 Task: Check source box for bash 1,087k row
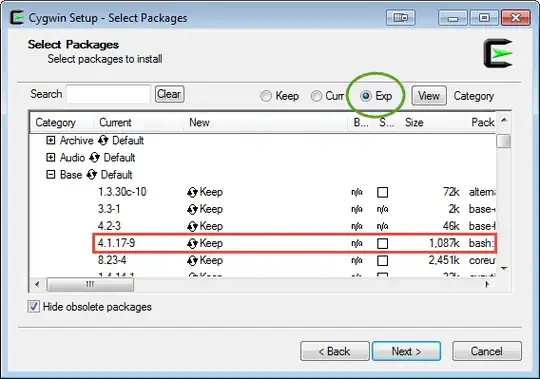(383, 243)
